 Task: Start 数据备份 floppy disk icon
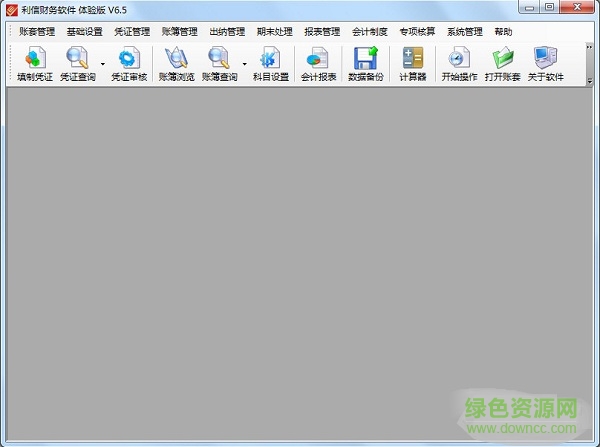click(x=366, y=64)
